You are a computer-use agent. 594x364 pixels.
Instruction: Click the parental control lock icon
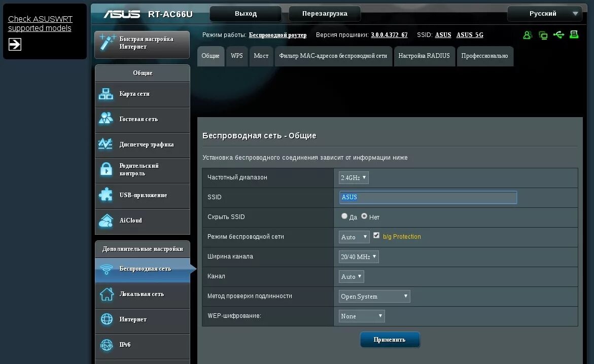[x=106, y=169]
